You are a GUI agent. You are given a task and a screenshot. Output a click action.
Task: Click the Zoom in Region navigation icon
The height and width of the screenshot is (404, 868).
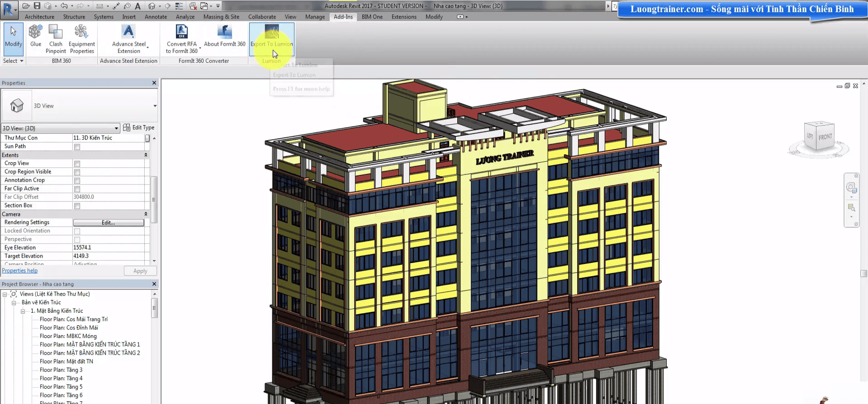coord(851,207)
